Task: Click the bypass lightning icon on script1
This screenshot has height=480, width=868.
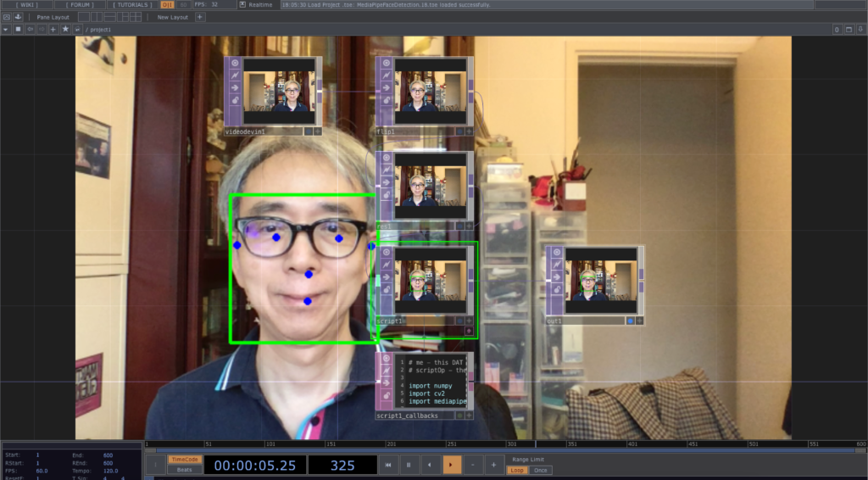Action: [386, 265]
